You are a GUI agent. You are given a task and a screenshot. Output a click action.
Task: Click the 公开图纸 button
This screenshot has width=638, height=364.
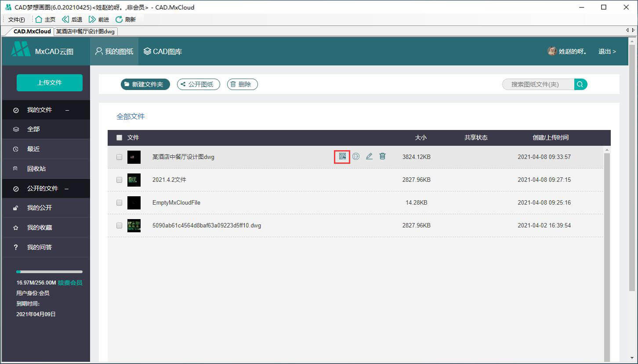(x=198, y=84)
